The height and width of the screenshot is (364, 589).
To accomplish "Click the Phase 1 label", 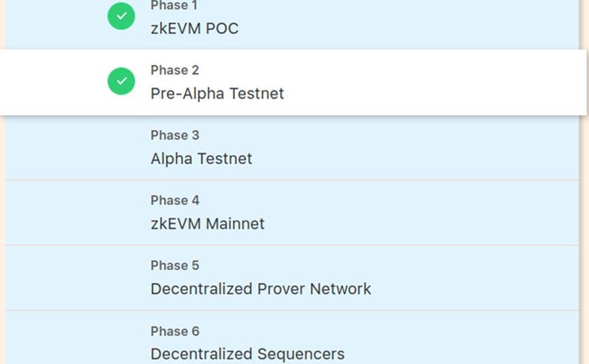I will click(x=174, y=6).
